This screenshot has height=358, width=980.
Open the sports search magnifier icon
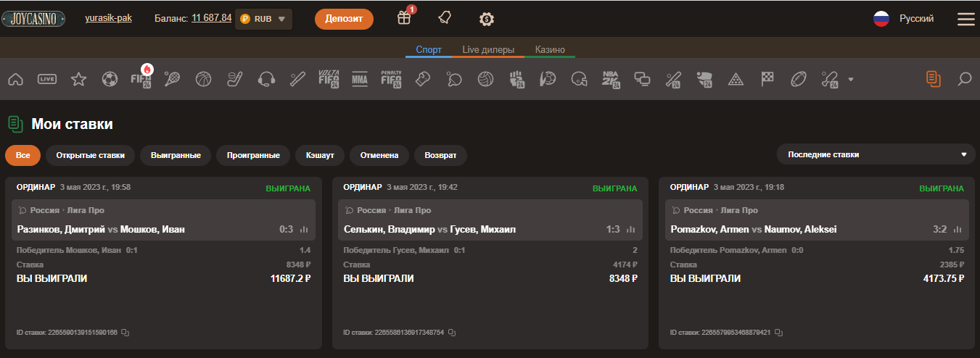pyautogui.click(x=964, y=78)
